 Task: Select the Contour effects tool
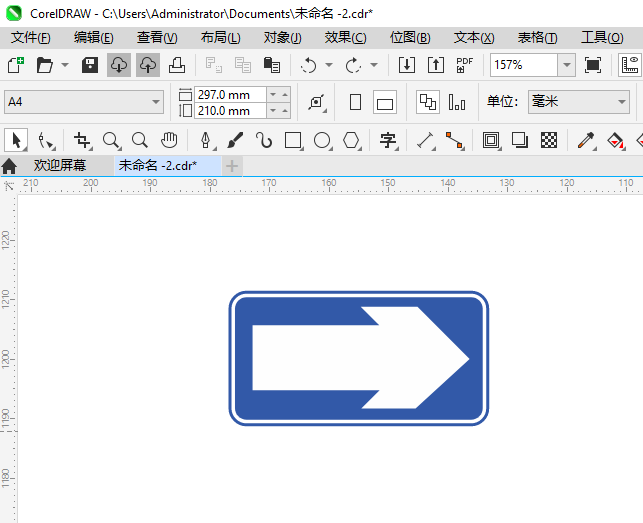[492, 140]
